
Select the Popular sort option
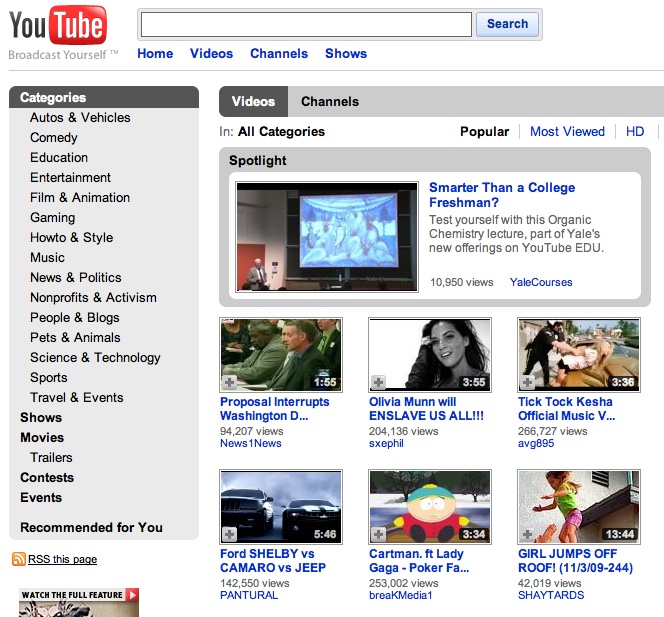point(484,132)
